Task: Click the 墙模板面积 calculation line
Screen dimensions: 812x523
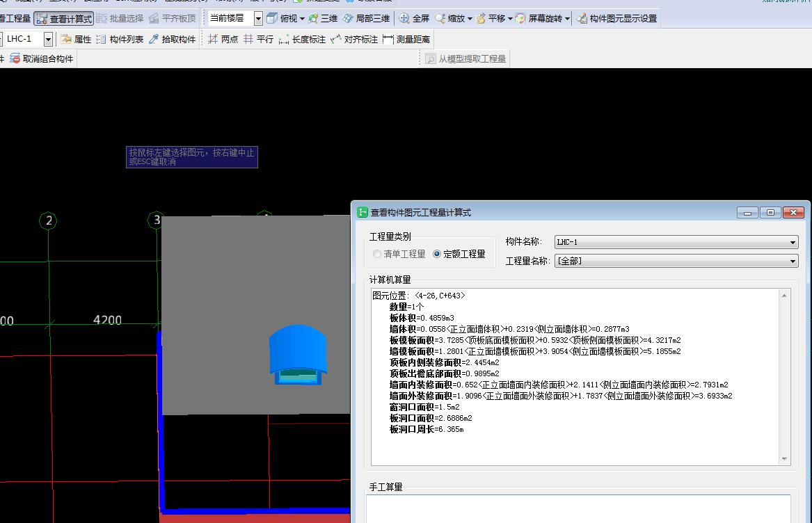Action: [x=535, y=352]
